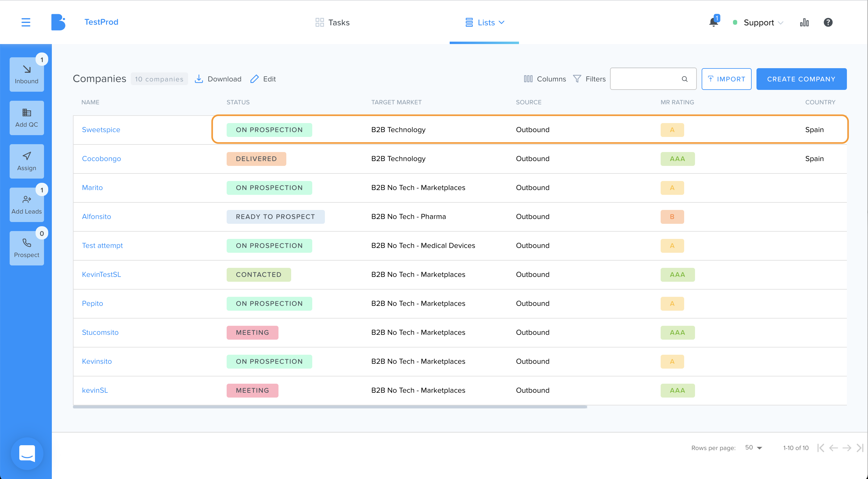Open the Pepito company

pyautogui.click(x=93, y=303)
